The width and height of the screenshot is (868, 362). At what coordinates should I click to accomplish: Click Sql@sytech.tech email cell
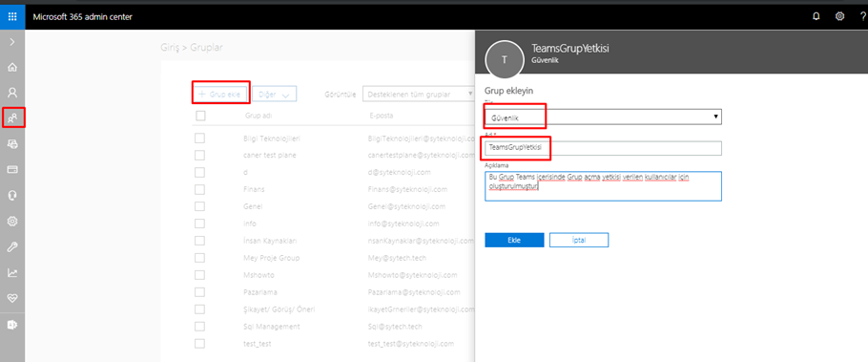coord(395,327)
